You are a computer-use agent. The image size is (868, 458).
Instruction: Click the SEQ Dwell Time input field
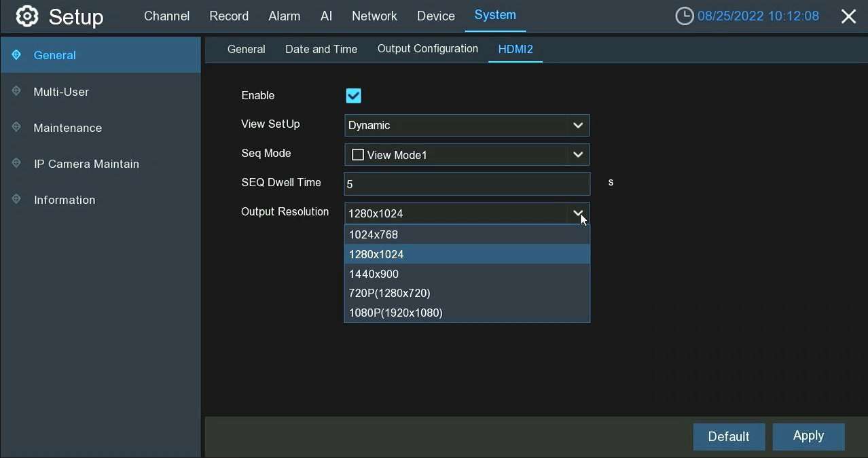tap(467, 184)
